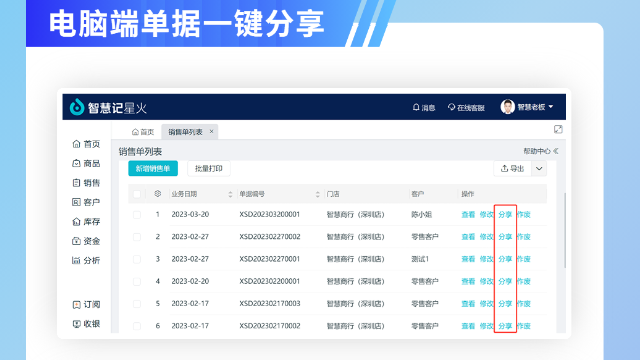Click 分享 for order XSD202302270002
This screenshot has width=640, height=360.
point(505,237)
